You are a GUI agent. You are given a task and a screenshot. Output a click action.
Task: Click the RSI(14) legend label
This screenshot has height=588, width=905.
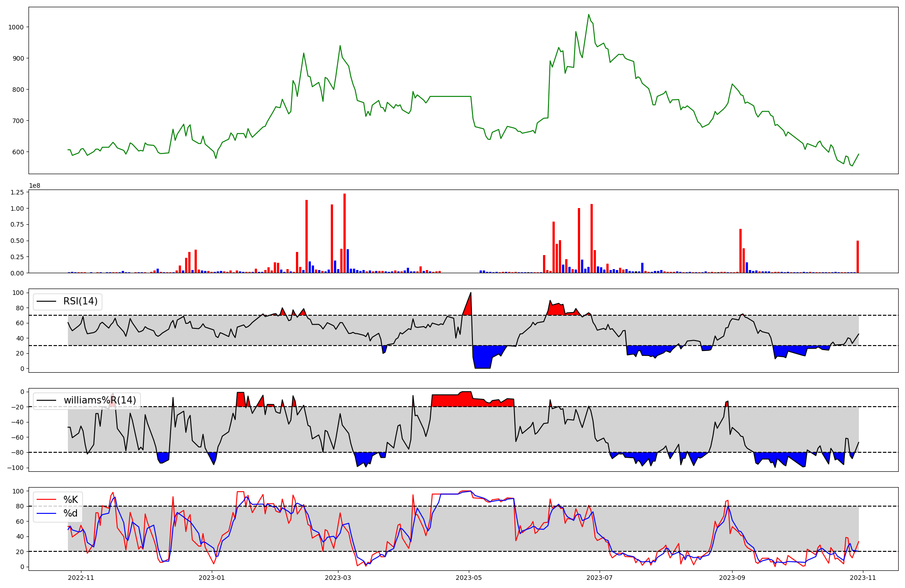click(x=80, y=301)
